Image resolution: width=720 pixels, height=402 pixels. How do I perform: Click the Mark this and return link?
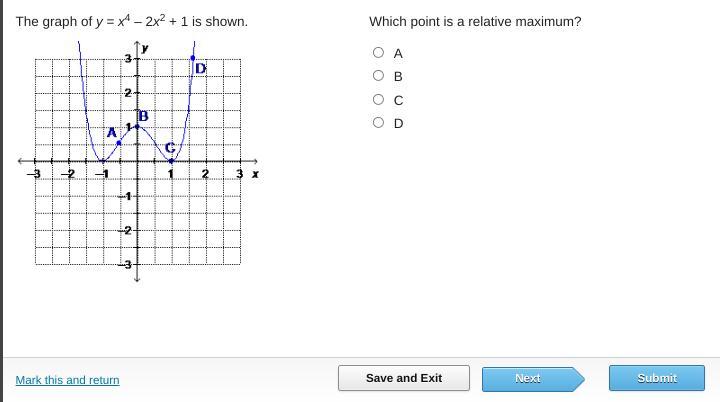[x=67, y=380]
